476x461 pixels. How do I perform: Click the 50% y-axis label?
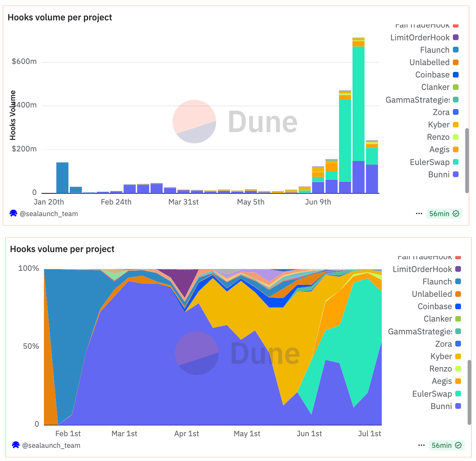pyautogui.click(x=31, y=346)
